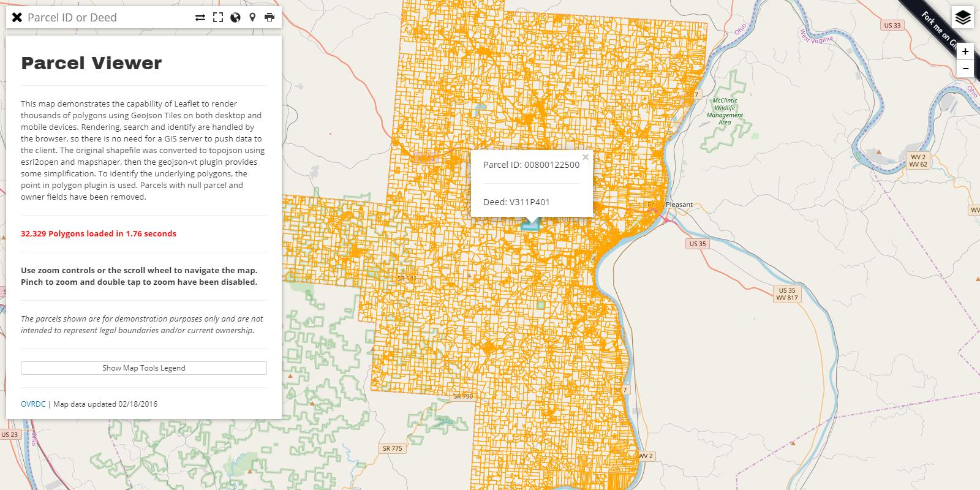This screenshot has height=490, width=980.
Task: Click the Parcel Viewer heading
Action: pyautogui.click(x=91, y=63)
